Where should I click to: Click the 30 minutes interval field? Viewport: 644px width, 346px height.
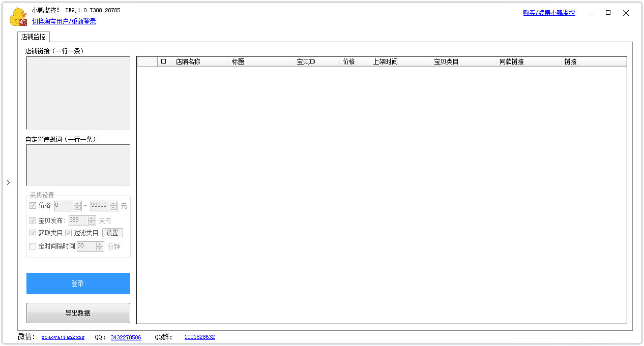coord(86,246)
